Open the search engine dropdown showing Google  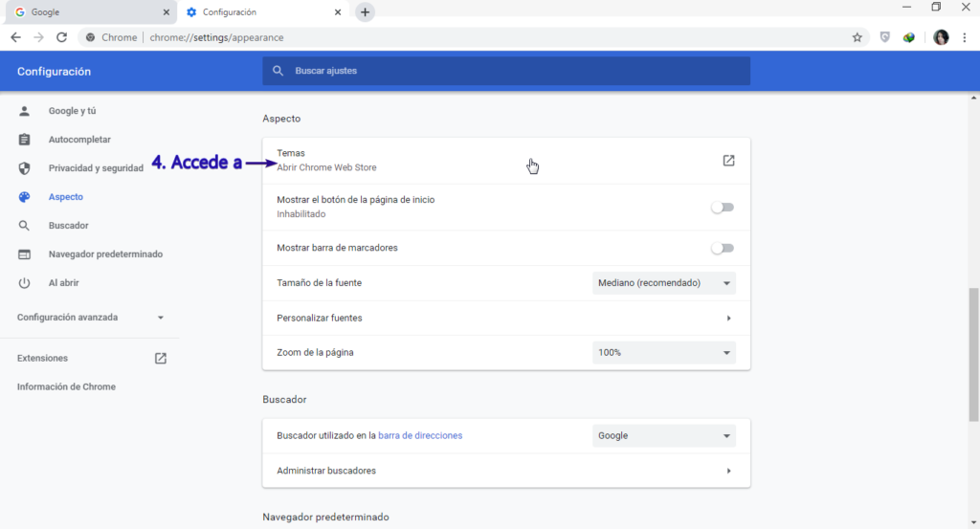click(x=664, y=436)
